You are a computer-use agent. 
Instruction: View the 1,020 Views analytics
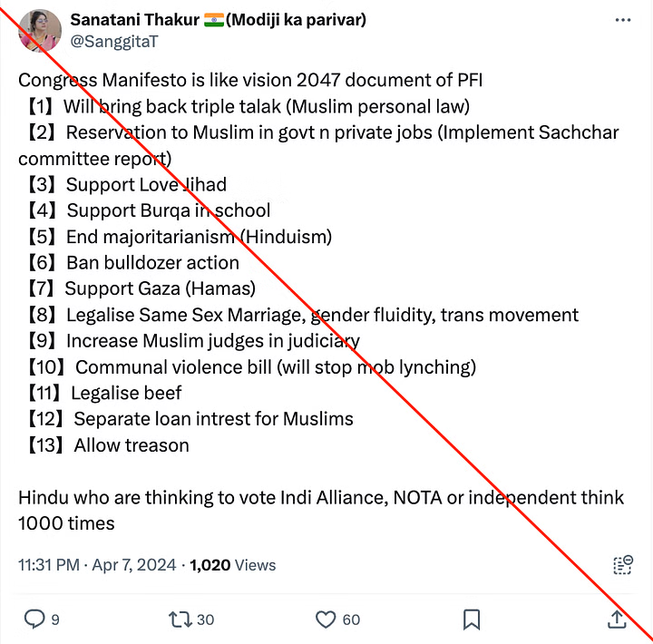coord(232,564)
